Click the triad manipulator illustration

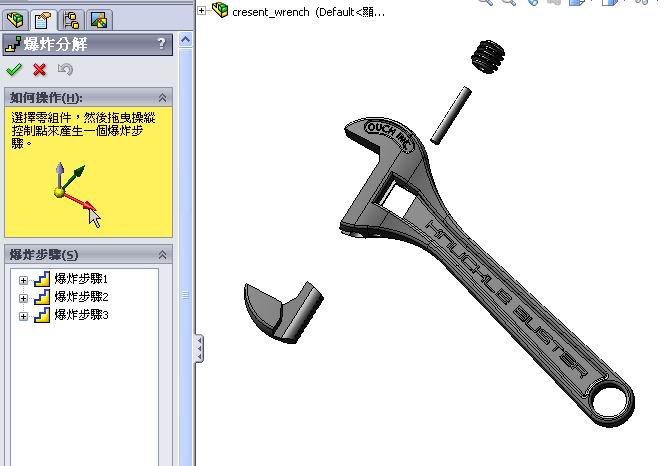[78, 195]
